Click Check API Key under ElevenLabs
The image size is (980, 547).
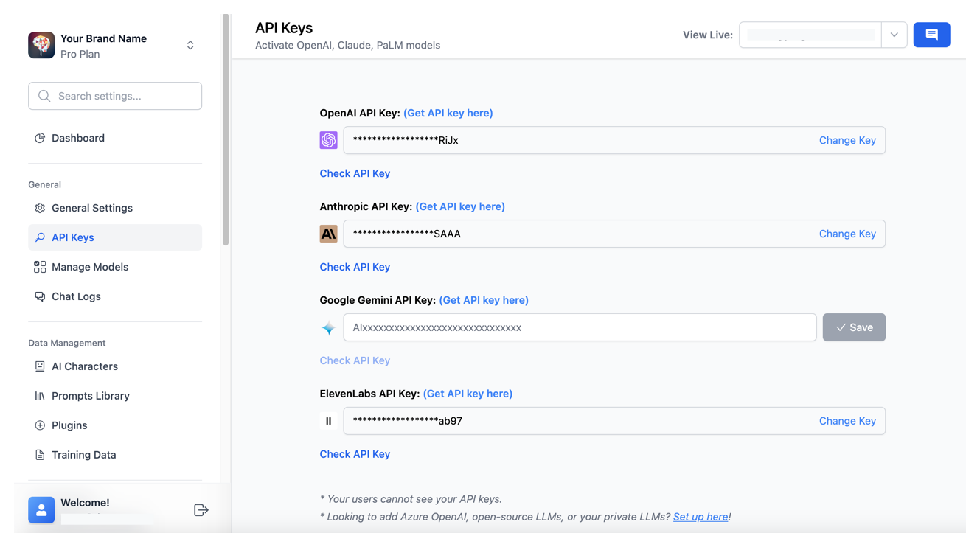[355, 454]
